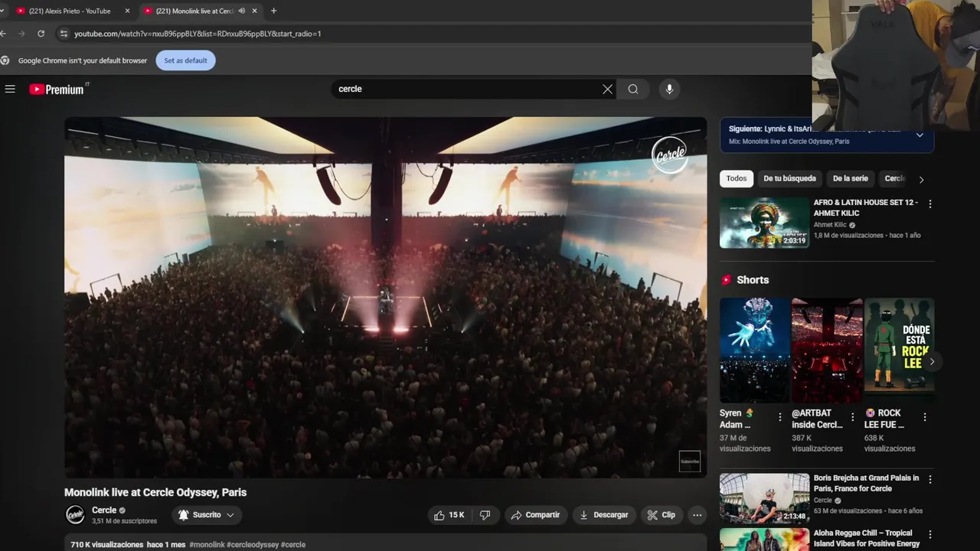Open the YouTube hamburger guide menu
Viewport: 980px width, 551px height.
click(x=10, y=89)
